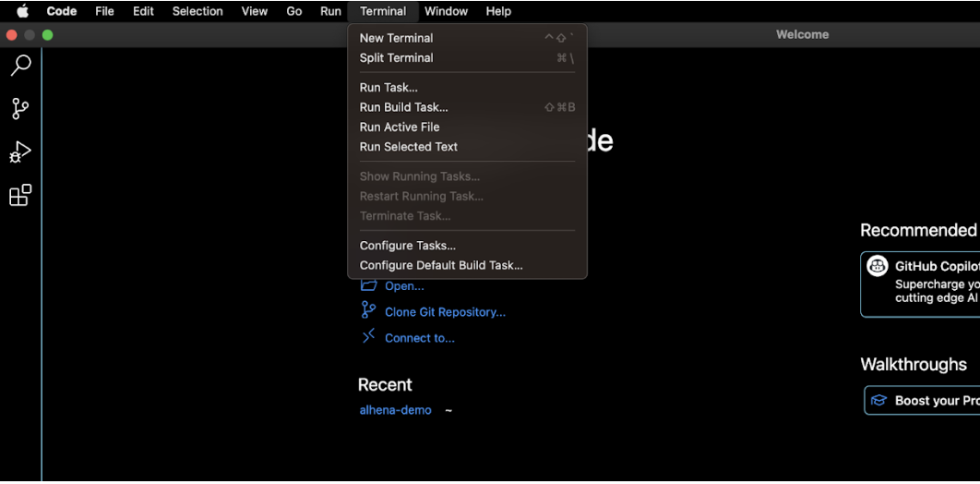The height and width of the screenshot is (484, 980).
Task: Open the Selection menu
Action: [x=197, y=11]
